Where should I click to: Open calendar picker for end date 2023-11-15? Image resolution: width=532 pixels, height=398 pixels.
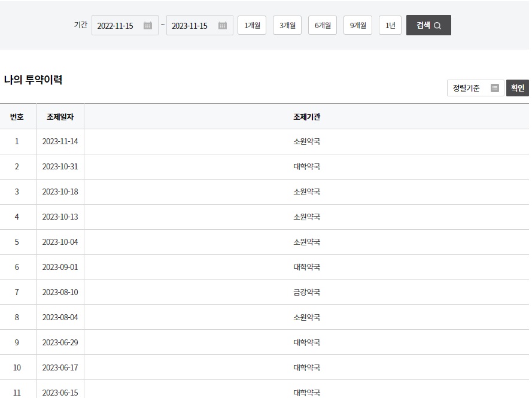pyautogui.click(x=223, y=26)
